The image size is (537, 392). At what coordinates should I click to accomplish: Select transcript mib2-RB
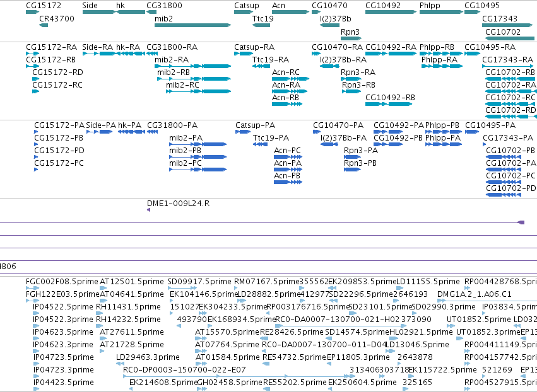pos(194,79)
